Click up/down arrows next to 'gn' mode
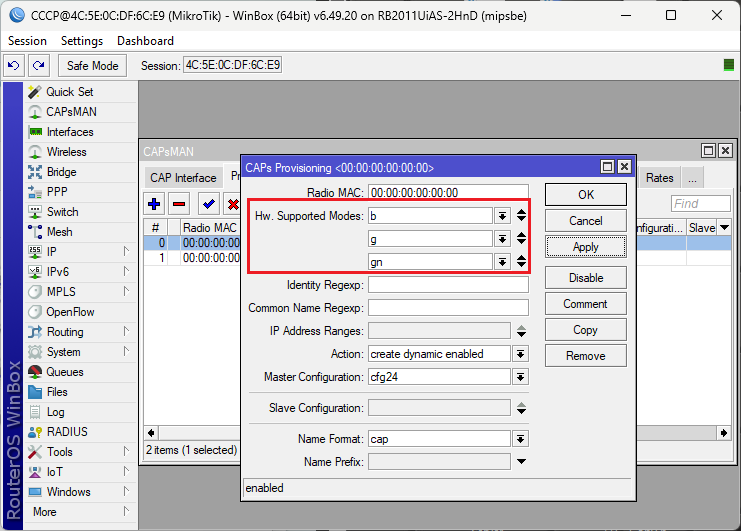The image size is (741, 531). 521,261
